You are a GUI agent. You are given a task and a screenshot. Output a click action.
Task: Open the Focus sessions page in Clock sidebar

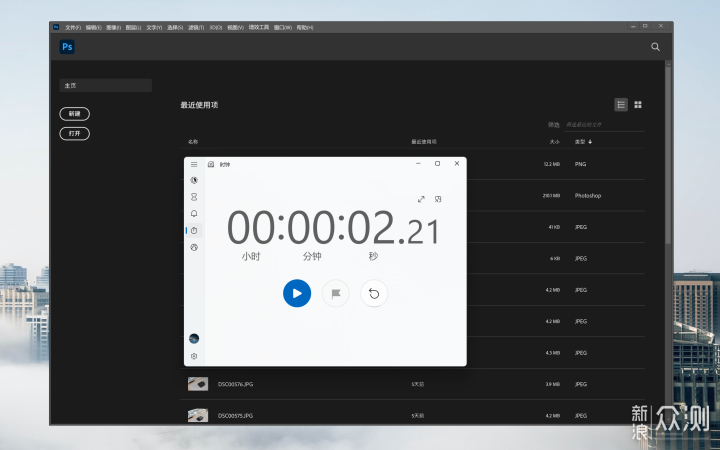(x=194, y=180)
